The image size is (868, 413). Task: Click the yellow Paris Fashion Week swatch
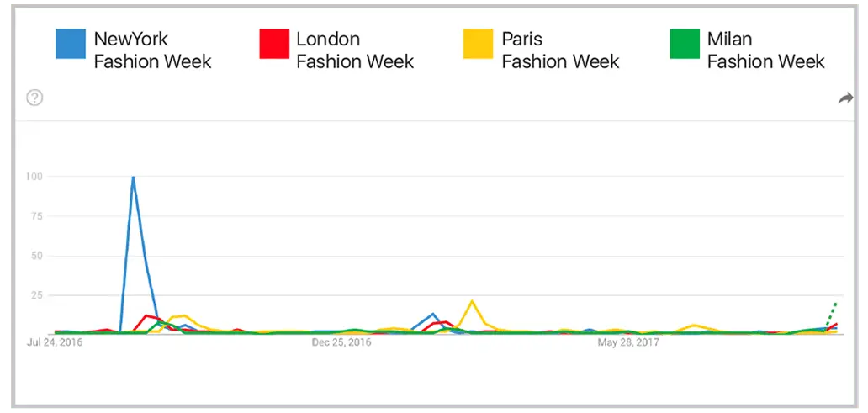pyautogui.click(x=478, y=45)
